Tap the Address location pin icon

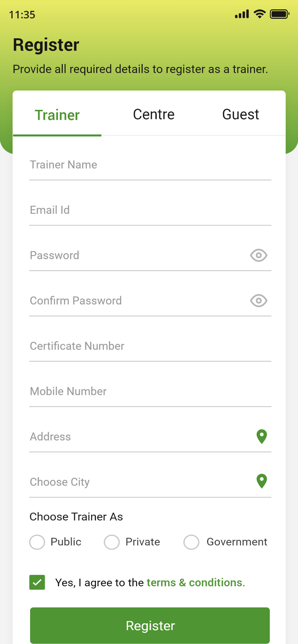tap(261, 436)
